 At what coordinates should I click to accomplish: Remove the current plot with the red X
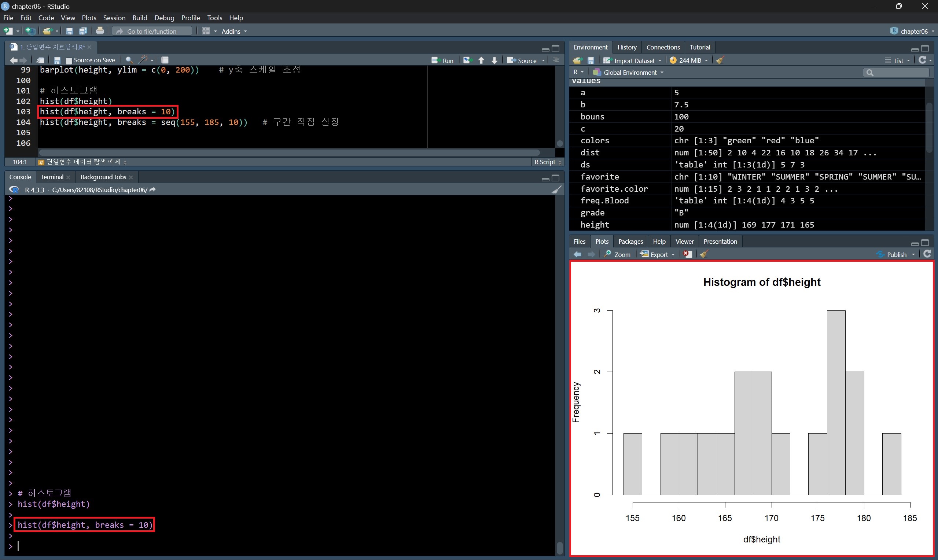tap(688, 254)
